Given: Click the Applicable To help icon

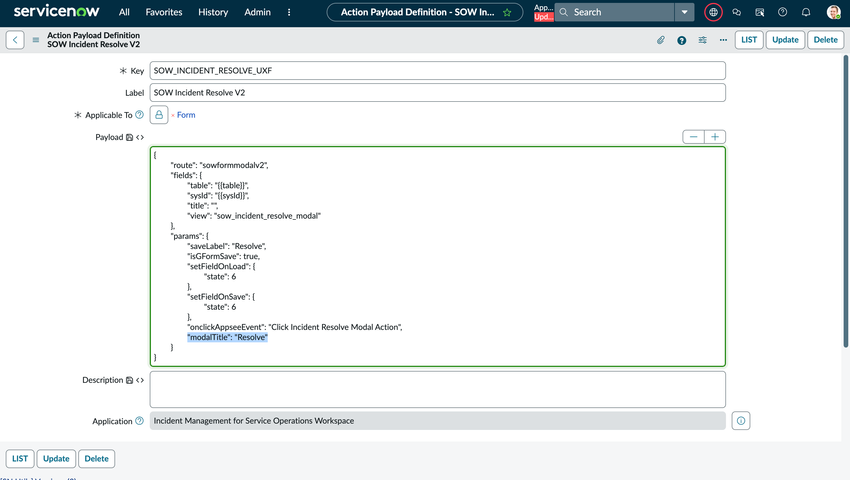Looking at the screenshot, I should coord(139,114).
